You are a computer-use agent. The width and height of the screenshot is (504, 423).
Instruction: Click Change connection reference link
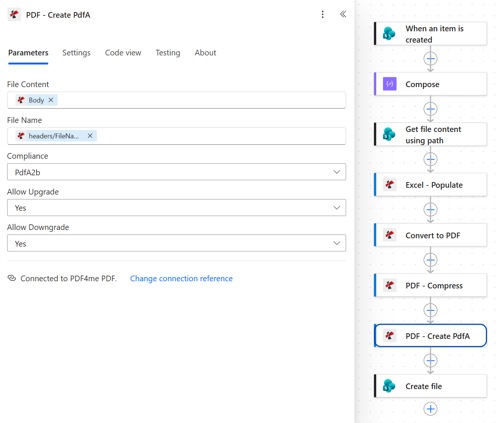(181, 279)
